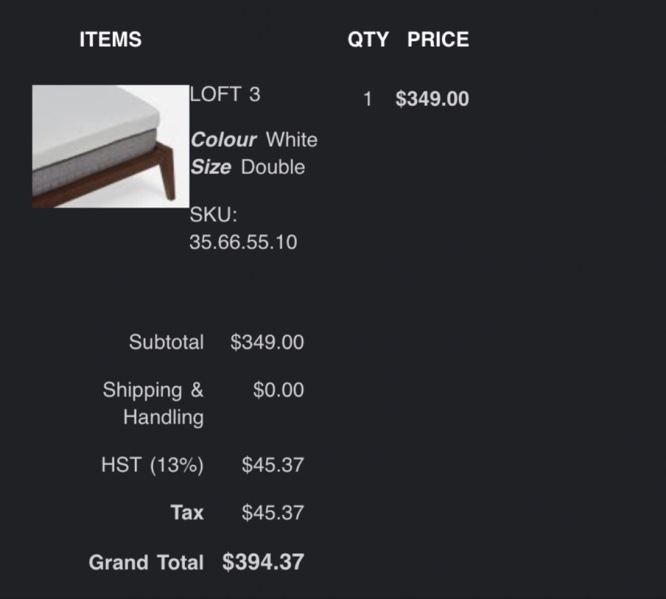Click the Grand Total label

146,562
